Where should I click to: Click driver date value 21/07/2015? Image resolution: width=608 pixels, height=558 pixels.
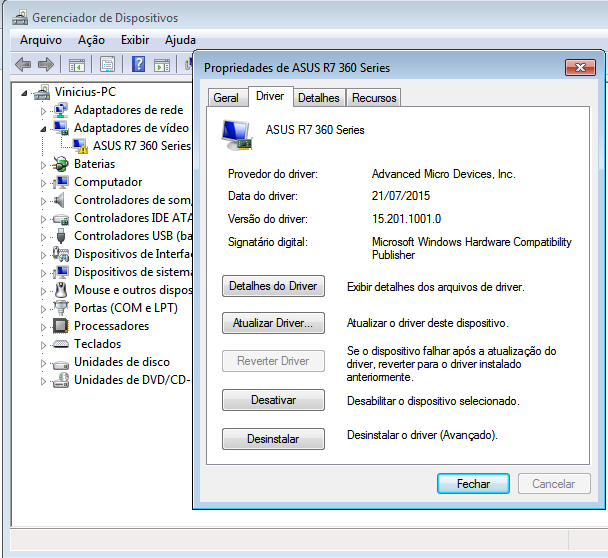tap(401, 196)
